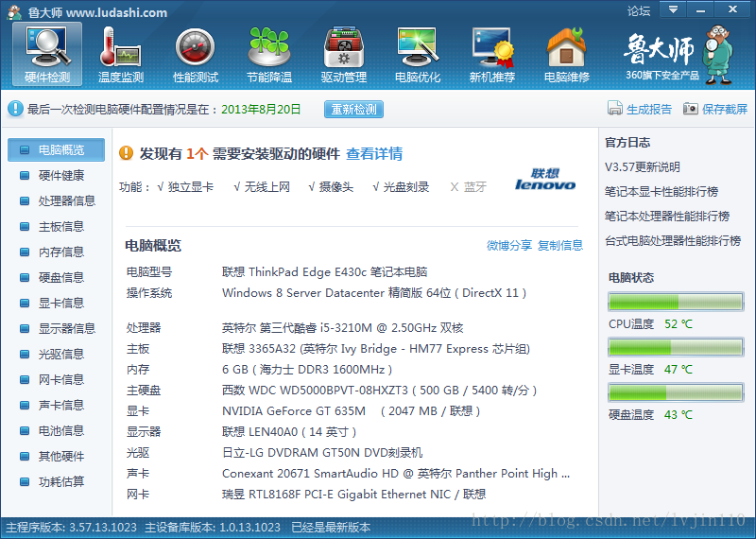Click 微博分享 share link
756x539 pixels.
click(509, 246)
